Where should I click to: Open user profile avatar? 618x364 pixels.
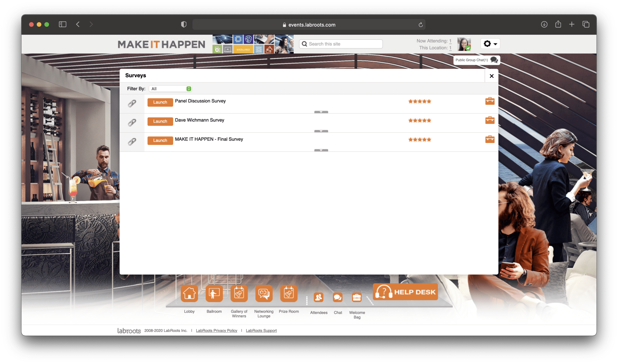coord(464,44)
